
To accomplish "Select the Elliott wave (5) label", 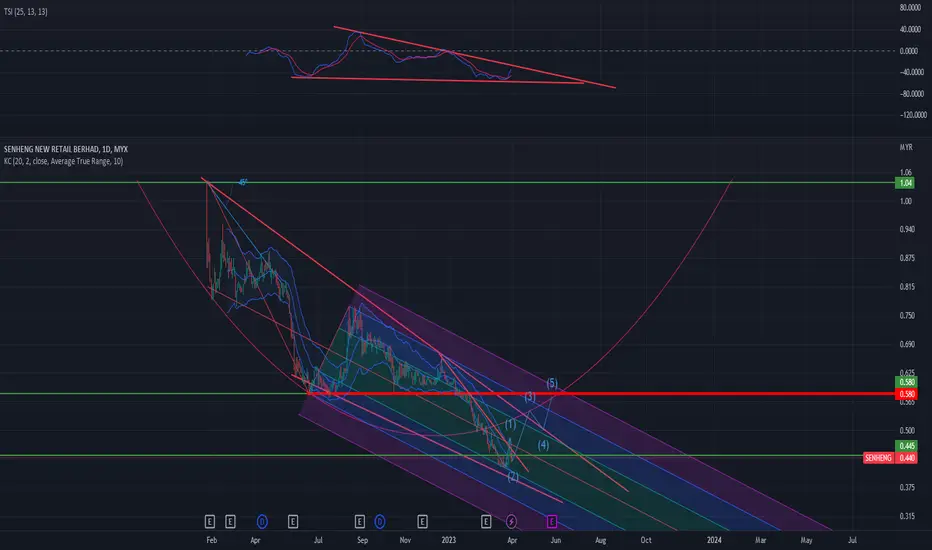I will click(x=552, y=383).
